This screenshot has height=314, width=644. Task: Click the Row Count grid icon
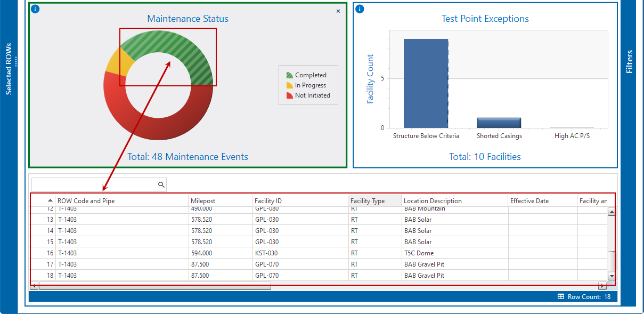click(x=560, y=296)
